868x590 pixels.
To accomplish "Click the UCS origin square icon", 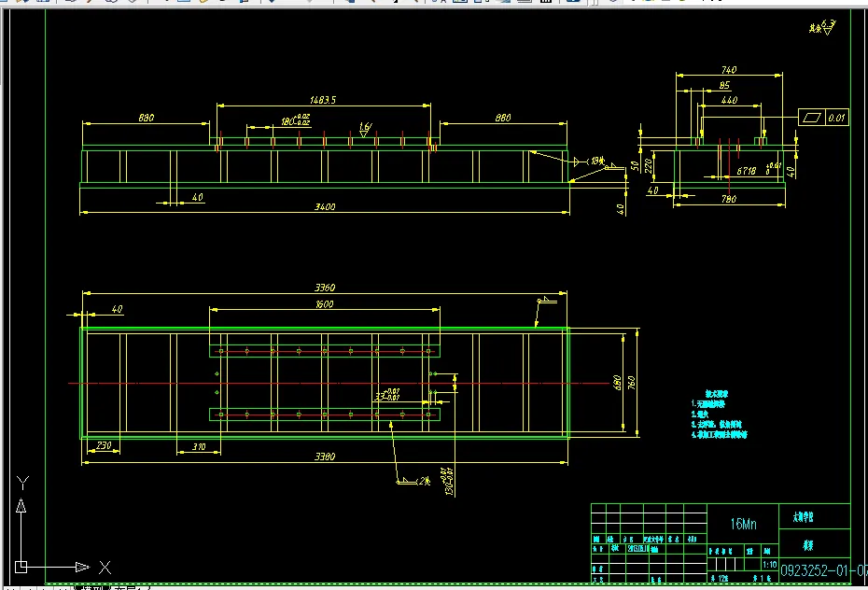I will (21, 567).
